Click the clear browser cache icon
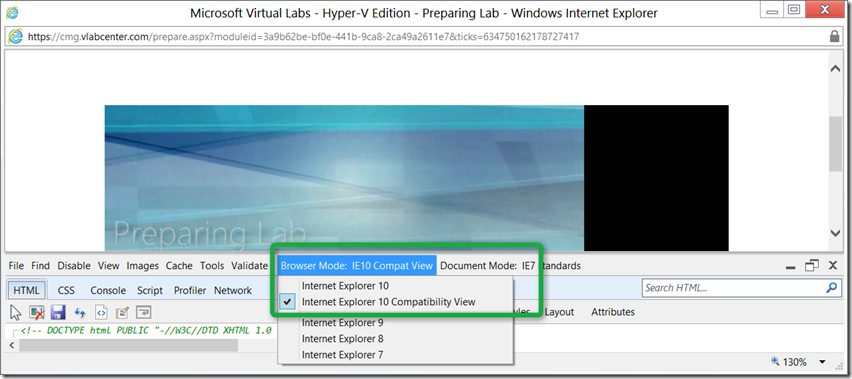Screen dimensions: 852x379 pos(37,313)
